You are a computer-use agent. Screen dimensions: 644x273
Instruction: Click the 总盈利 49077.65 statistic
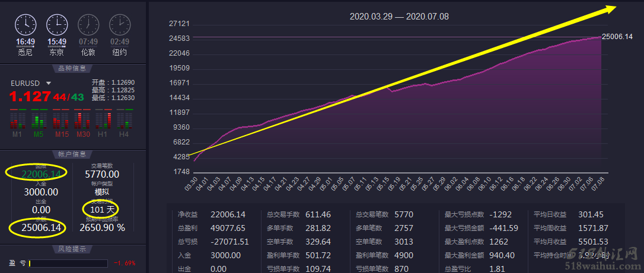click(x=212, y=228)
